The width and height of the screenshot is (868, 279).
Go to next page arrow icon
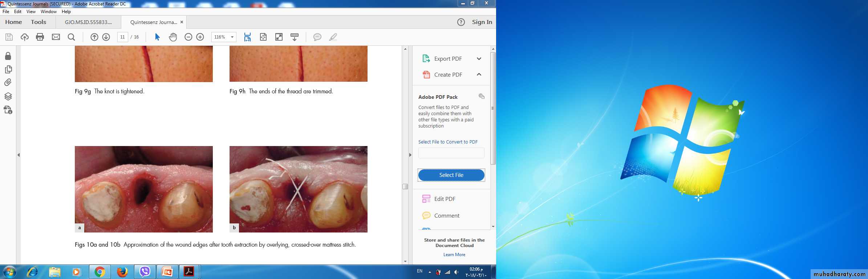[x=106, y=37]
